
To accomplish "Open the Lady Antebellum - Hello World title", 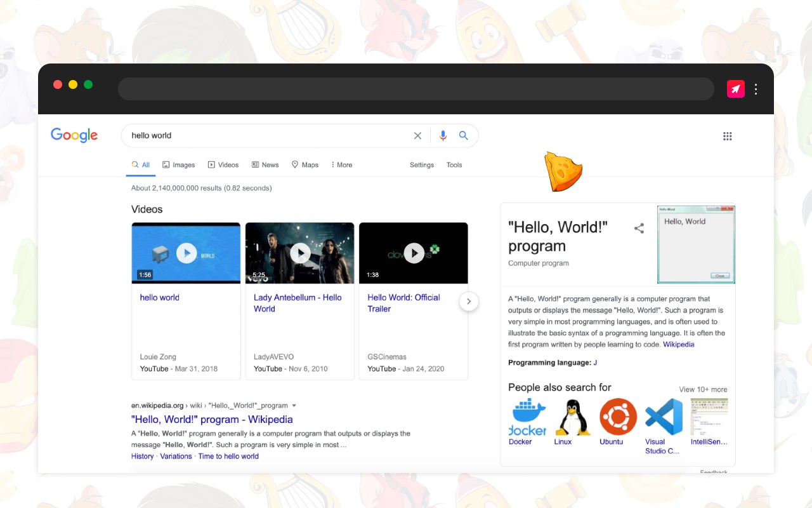I will tap(298, 303).
